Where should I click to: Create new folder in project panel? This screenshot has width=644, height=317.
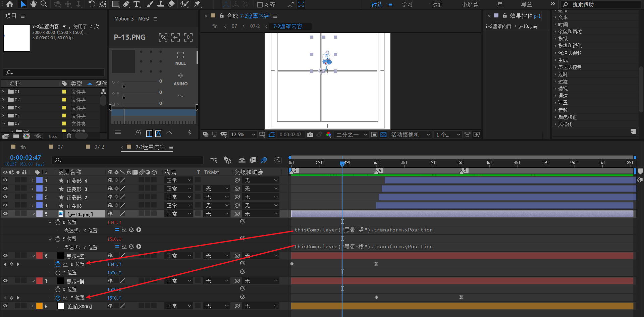coord(16,136)
